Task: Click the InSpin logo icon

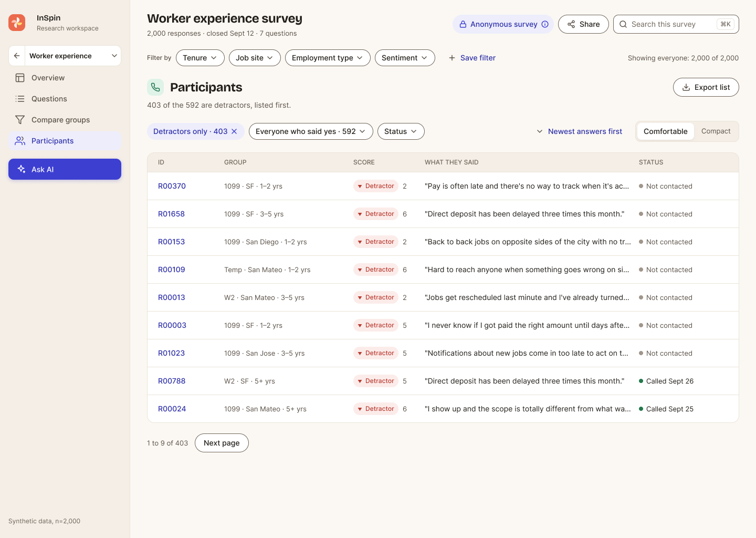Action: tap(17, 23)
